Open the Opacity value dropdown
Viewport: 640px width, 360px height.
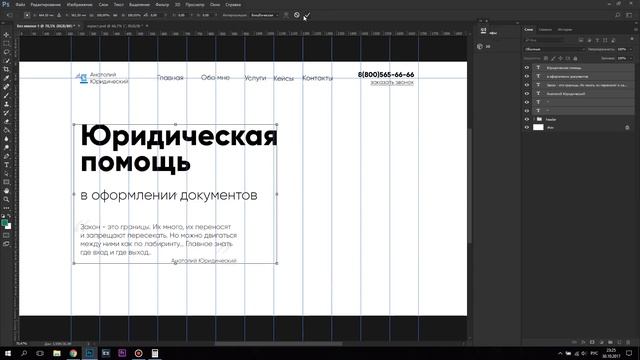tap(631, 49)
